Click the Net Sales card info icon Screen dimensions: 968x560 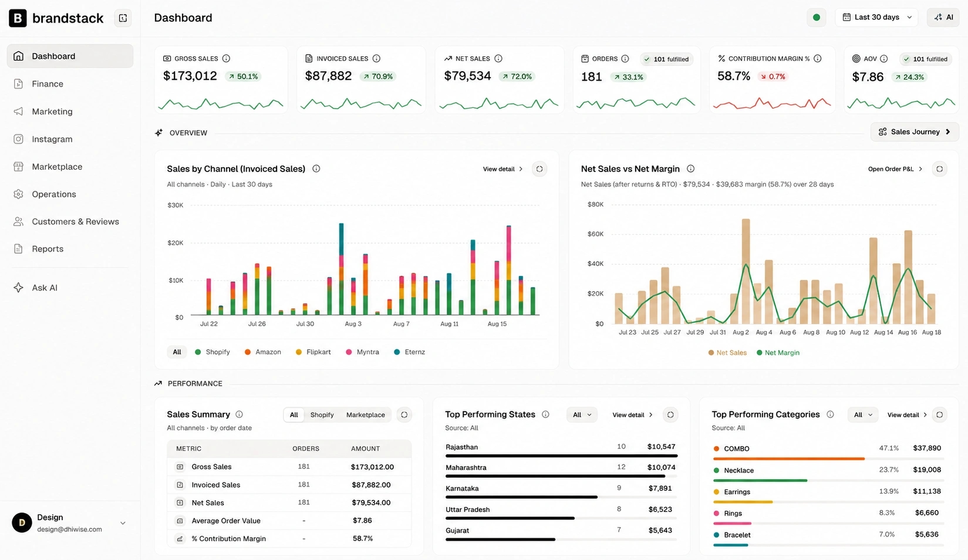click(x=498, y=59)
